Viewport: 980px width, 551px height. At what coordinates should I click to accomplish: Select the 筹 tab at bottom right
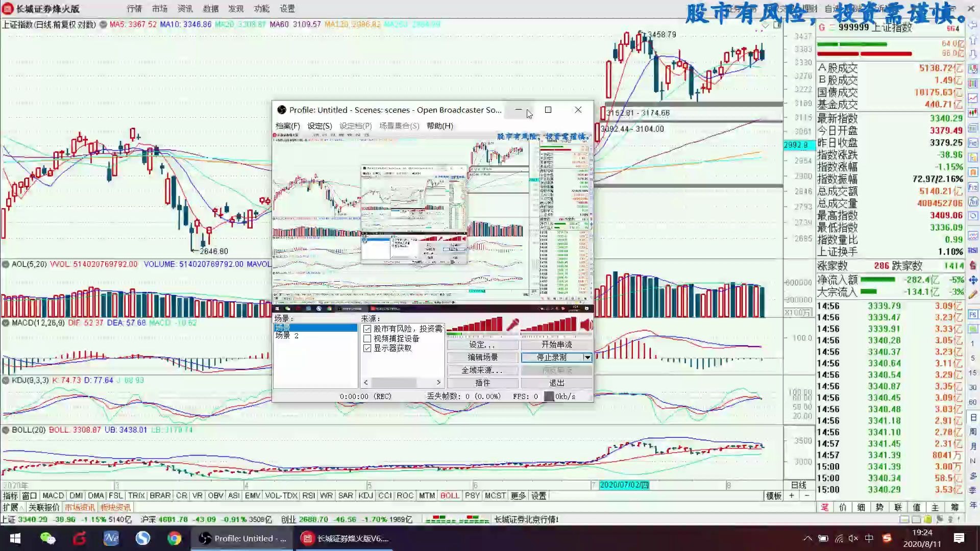point(954,507)
